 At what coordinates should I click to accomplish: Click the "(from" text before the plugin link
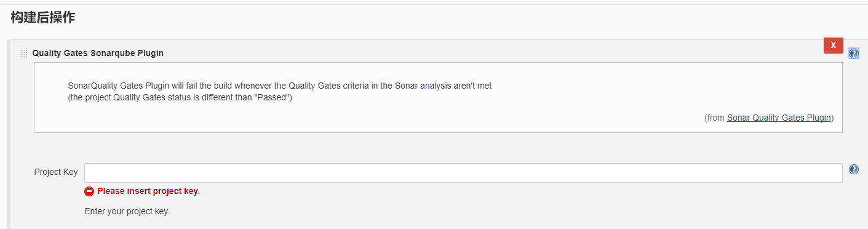[x=715, y=118]
